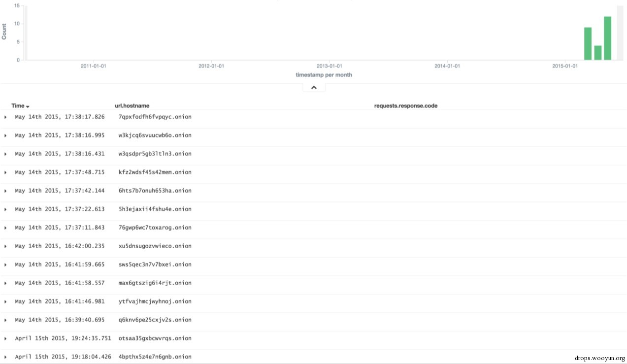Select hostname text otsaa35gxbcwvrqs.onion

[155, 338]
